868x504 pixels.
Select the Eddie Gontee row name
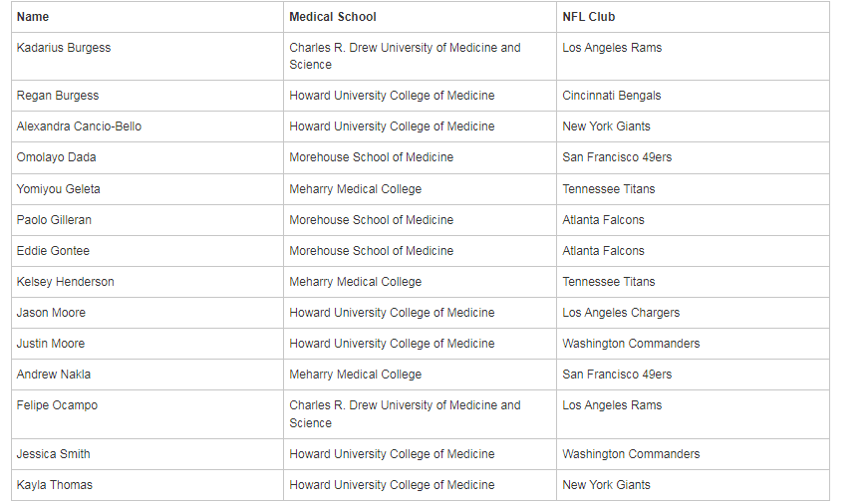tap(53, 251)
